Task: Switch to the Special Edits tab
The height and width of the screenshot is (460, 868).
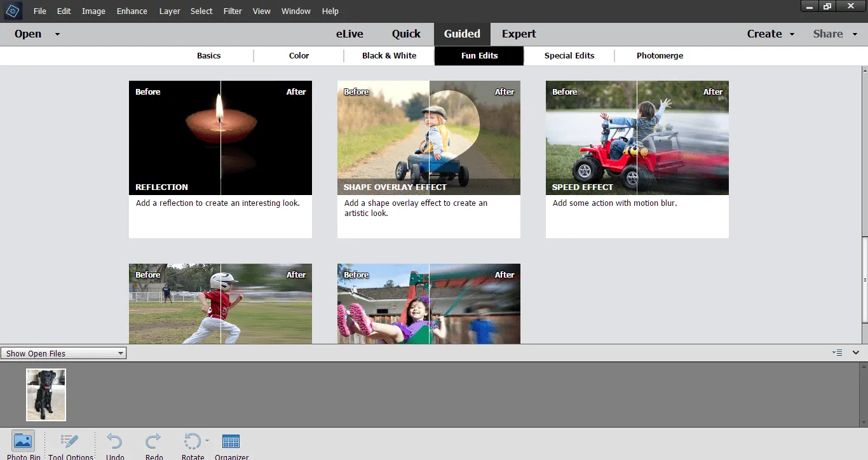Action: click(569, 56)
